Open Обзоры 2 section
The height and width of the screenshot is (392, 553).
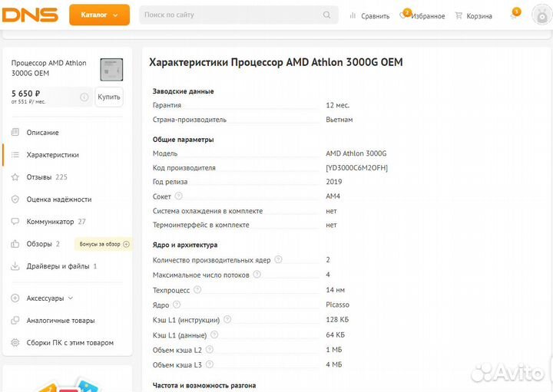tap(43, 244)
